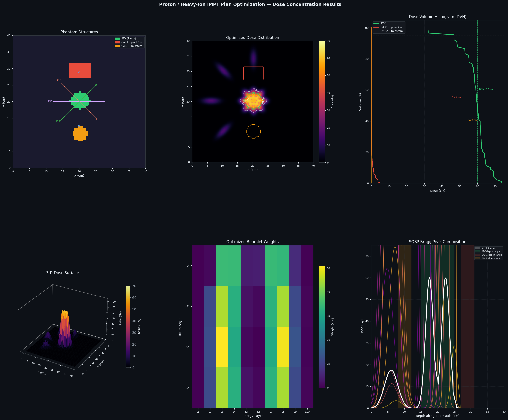Click the L8 energy layer axis label
Image resolution: width=508 pixels, height=420 pixels.
[x=283, y=412]
